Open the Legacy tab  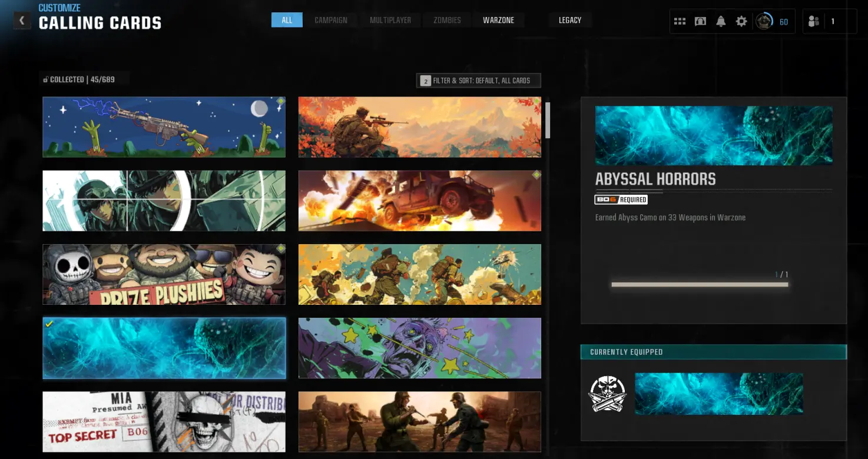(570, 20)
